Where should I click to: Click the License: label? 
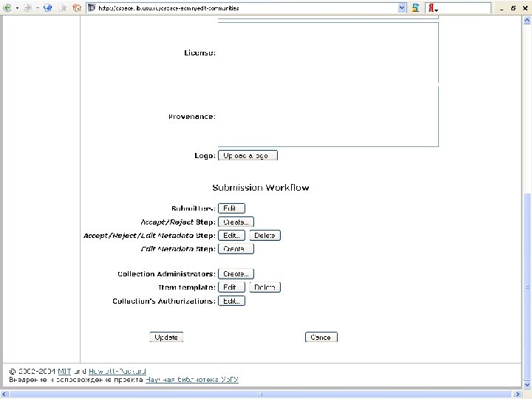coord(199,53)
